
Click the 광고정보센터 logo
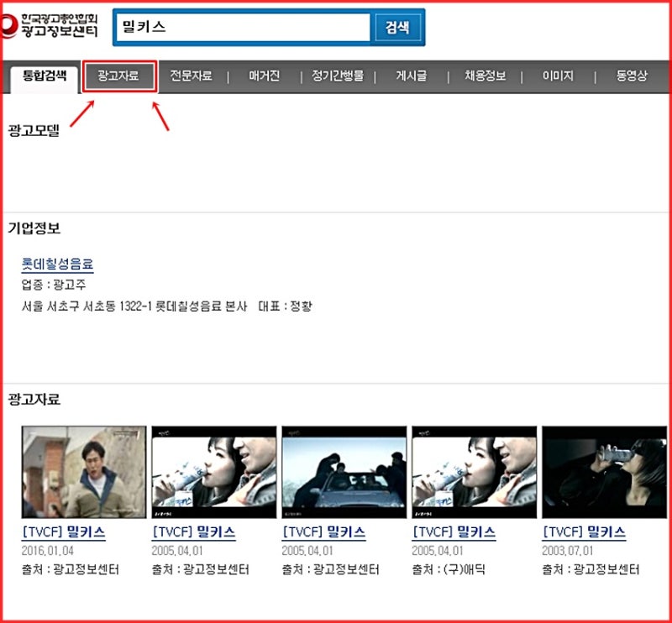tap(50, 26)
